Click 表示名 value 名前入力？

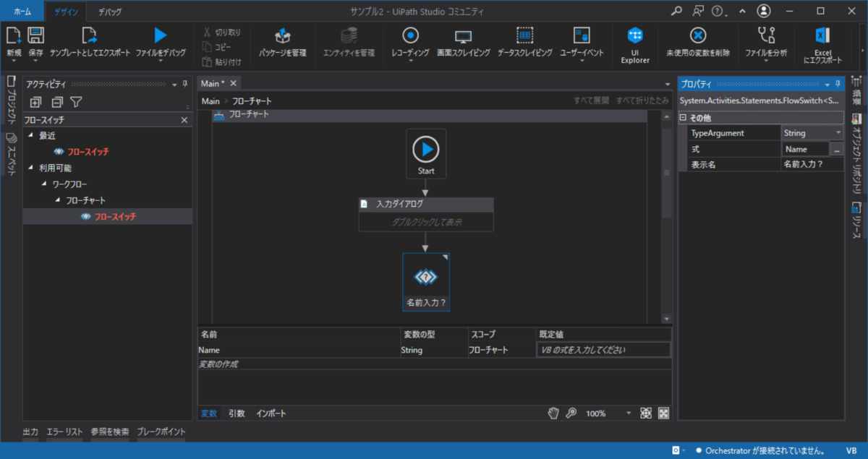[812, 164]
